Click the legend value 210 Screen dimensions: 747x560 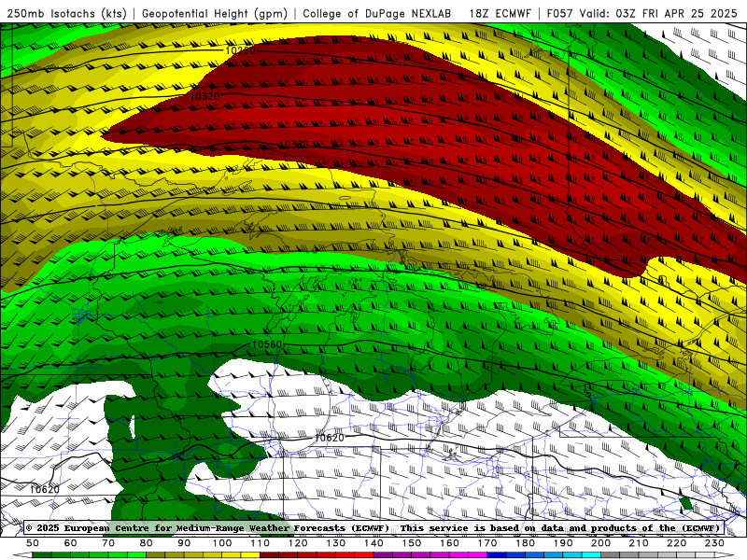639,543
